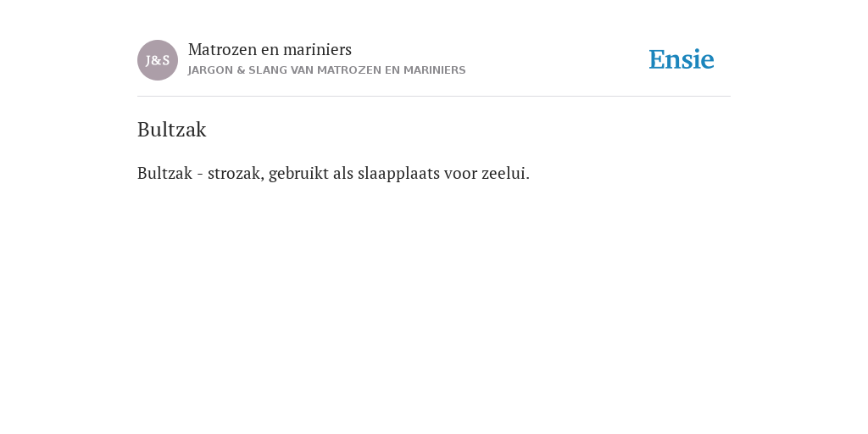Select the 'Jargon & Slang van Matrozen en Mariniers' subtitle
This screenshot has width=868, height=434.
click(326, 70)
